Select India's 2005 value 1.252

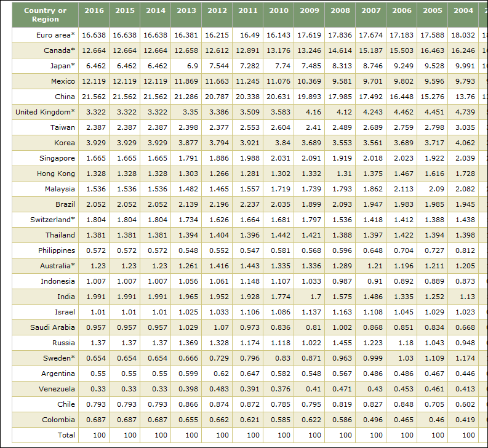click(x=433, y=297)
